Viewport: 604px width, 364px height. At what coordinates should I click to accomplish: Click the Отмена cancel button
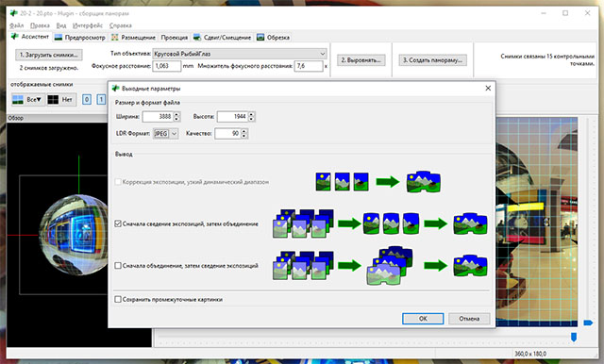[469, 319]
